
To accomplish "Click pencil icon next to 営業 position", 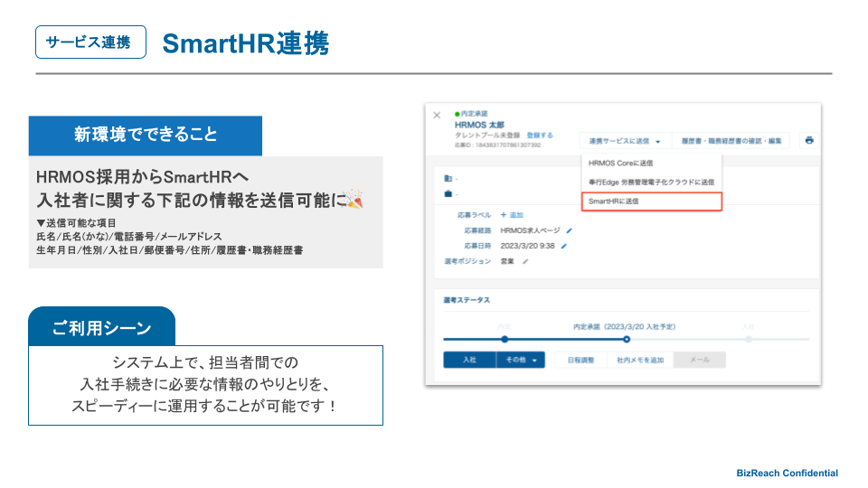I will click(x=525, y=261).
